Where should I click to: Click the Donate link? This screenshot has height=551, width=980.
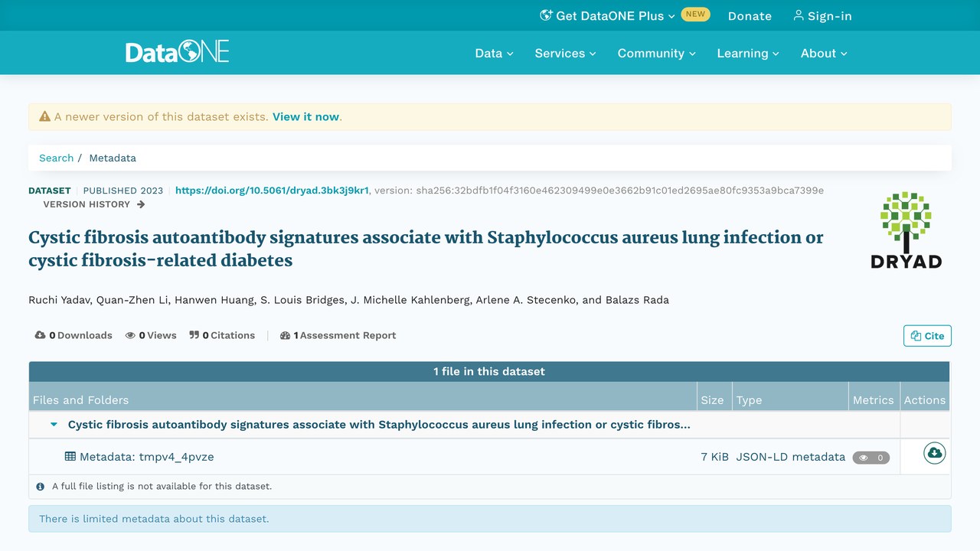750,16
